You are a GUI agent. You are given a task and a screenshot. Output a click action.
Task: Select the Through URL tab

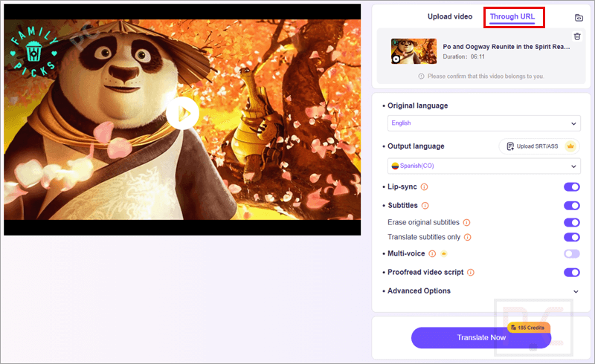click(512, 16)
